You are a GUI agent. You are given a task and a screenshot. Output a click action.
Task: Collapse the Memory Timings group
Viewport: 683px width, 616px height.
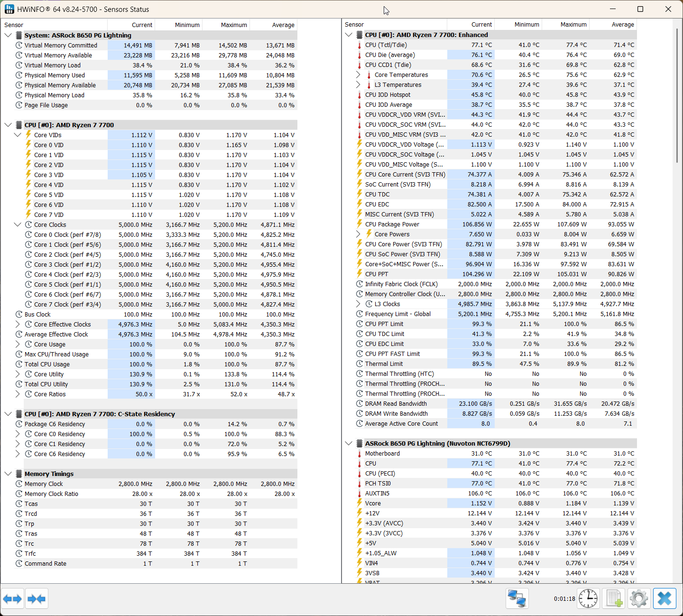click(8, 474)
